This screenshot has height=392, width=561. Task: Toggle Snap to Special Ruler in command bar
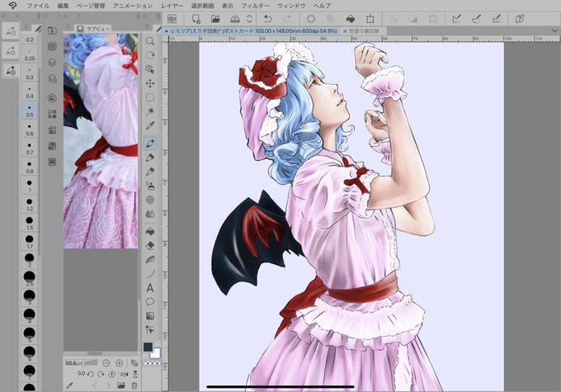476,19
